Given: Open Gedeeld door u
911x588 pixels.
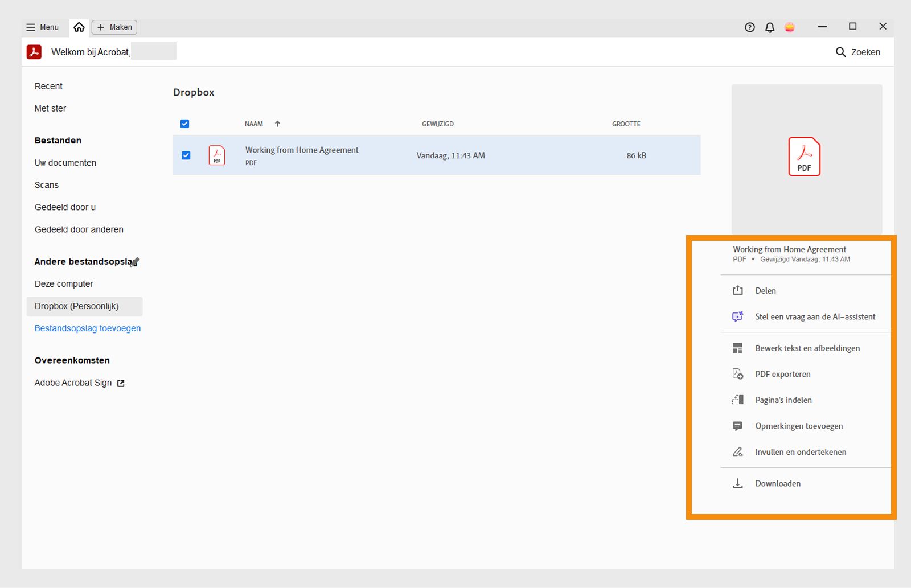Looking at the screenshot, I should click(65, 207).
